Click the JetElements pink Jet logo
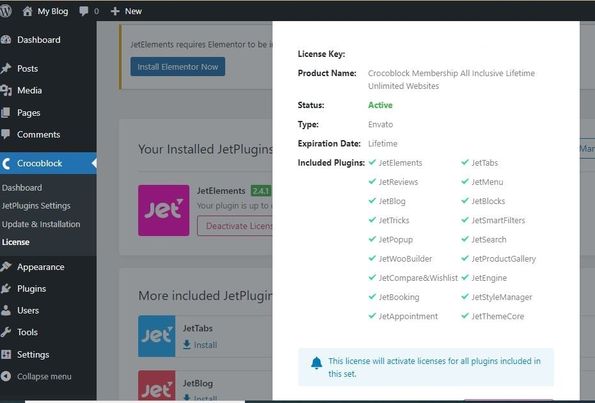Viewport: 595px width, 403px height. pyautogui.click(x=164, y=210)
